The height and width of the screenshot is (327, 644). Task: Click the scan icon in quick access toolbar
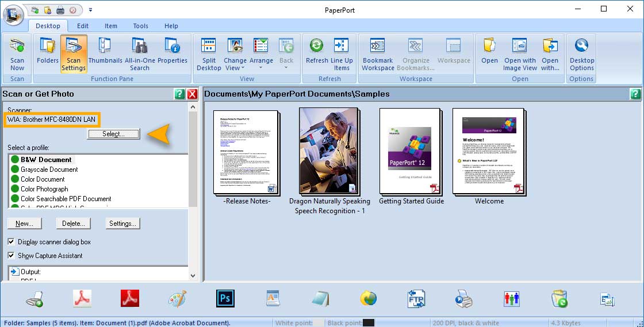pos(34,10)
